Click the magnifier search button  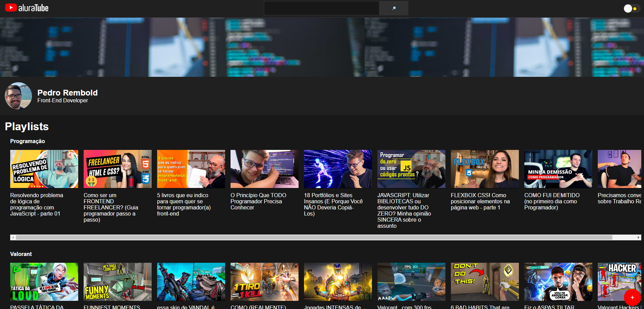pyautogui.click(x=394, y=8)
